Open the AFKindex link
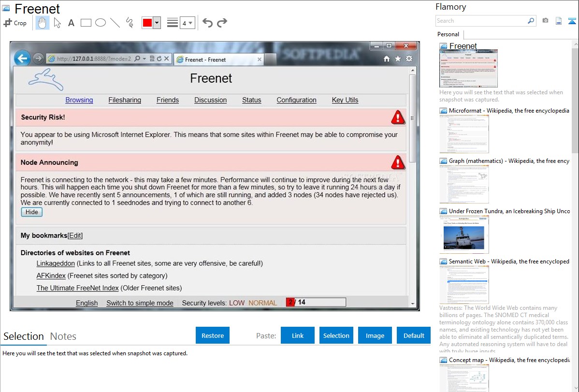 [51, 276]
